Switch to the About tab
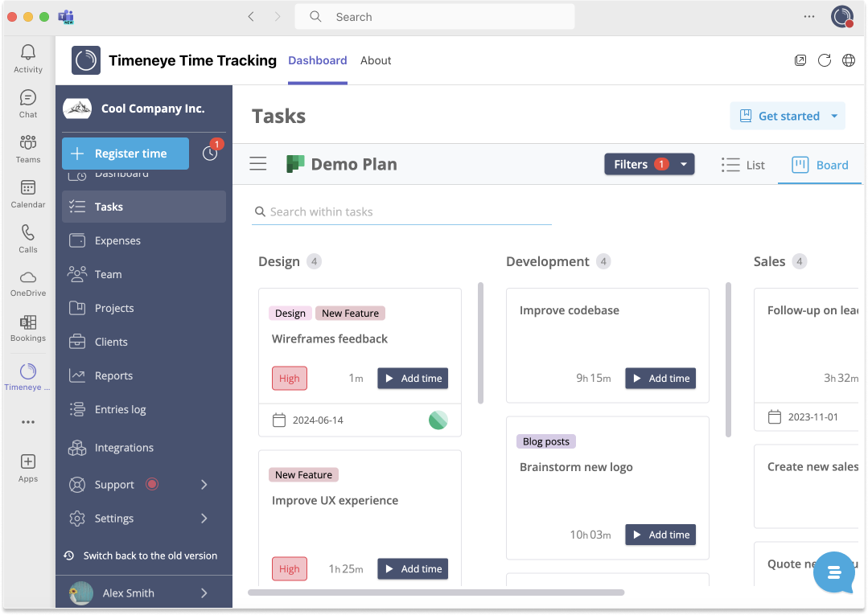Image resolution: width=868 pixels, height=615 pixels. point(375,60)
